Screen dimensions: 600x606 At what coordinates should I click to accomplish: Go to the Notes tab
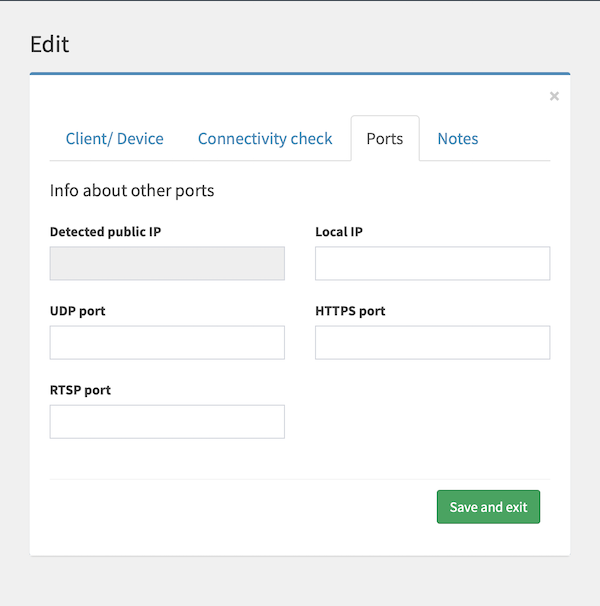pyautogui.click(x=458, y=139)
